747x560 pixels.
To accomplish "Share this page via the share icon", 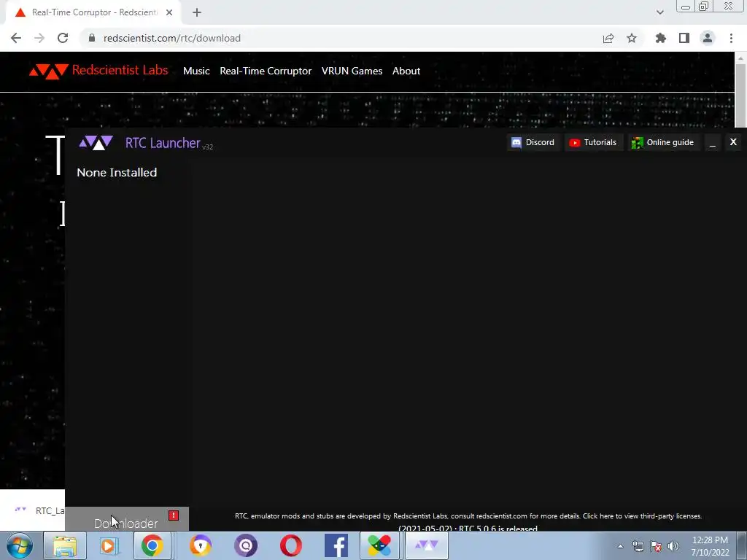I will [x=608, y=38].
